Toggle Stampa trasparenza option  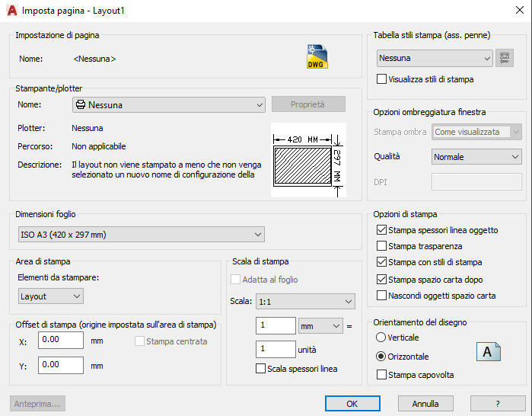point(382,246)
